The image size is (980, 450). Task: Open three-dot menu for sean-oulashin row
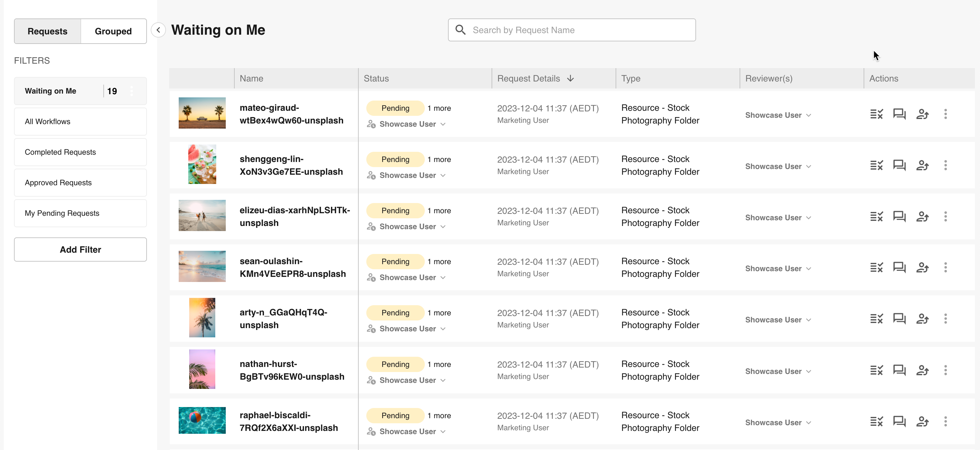coord(945,268)
